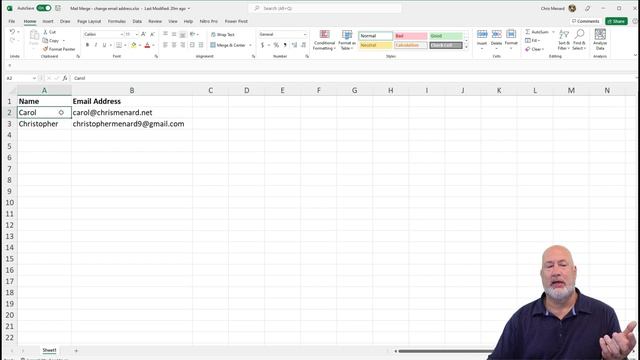Click the green Share button
Viewport: 640px width, 360px height.
click(616, 21)
